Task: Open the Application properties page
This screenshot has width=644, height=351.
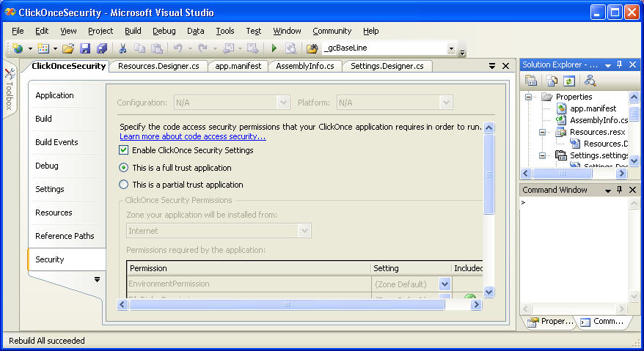Action: pyautogui.click(x=66, y=95)
